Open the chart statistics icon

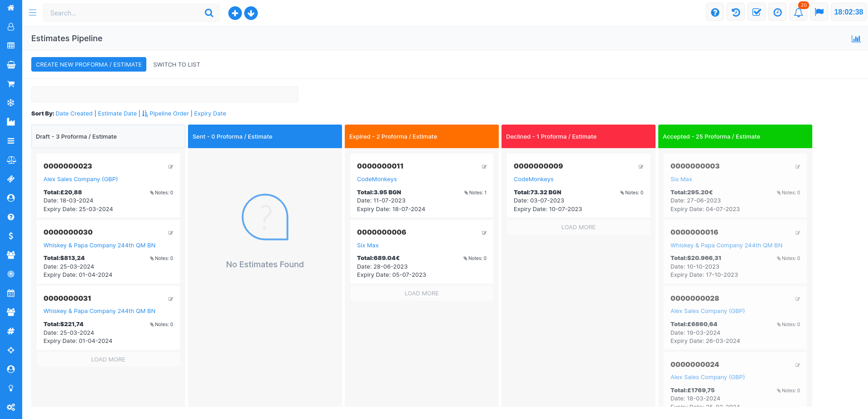(856, 39)
